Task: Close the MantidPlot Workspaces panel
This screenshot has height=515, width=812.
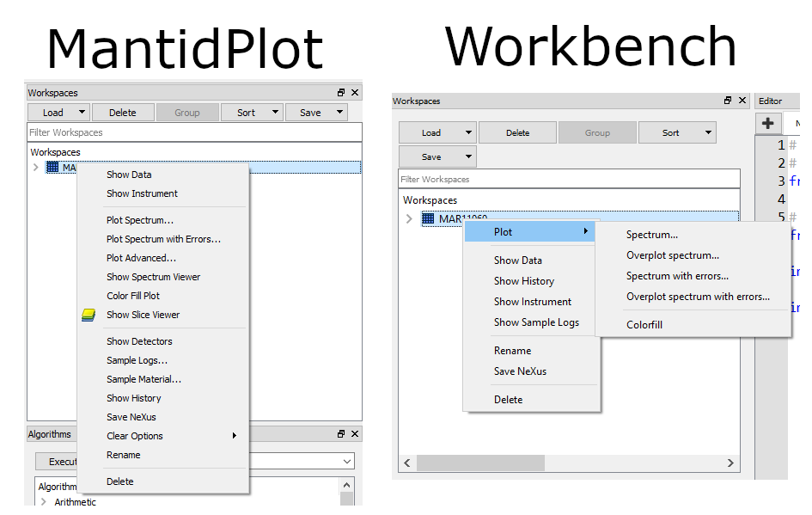Action: tap(356, 93)
